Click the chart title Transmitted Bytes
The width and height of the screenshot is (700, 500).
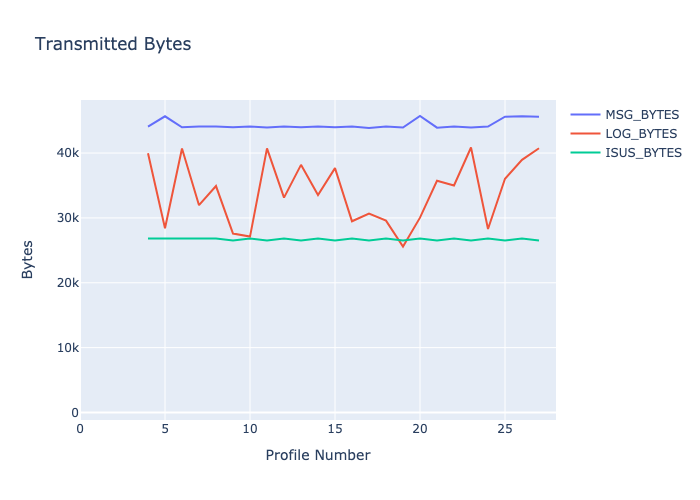(113, 44)
